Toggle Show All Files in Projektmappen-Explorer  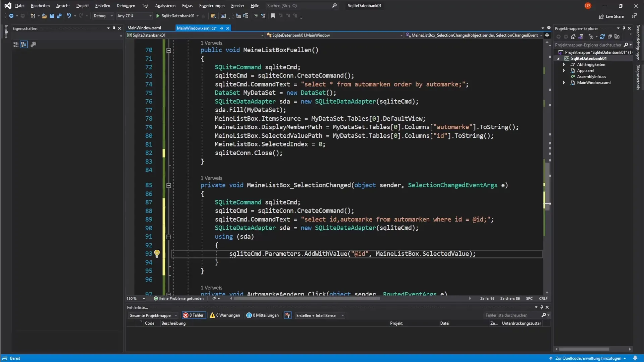coord(617,37)
